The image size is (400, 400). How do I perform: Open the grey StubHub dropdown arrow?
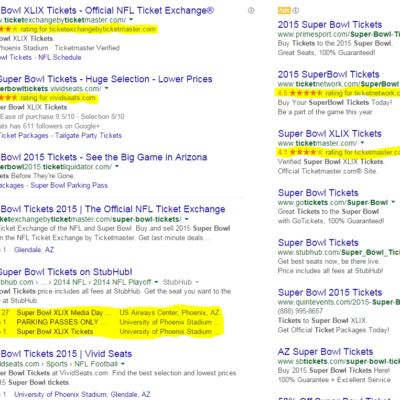197,282
